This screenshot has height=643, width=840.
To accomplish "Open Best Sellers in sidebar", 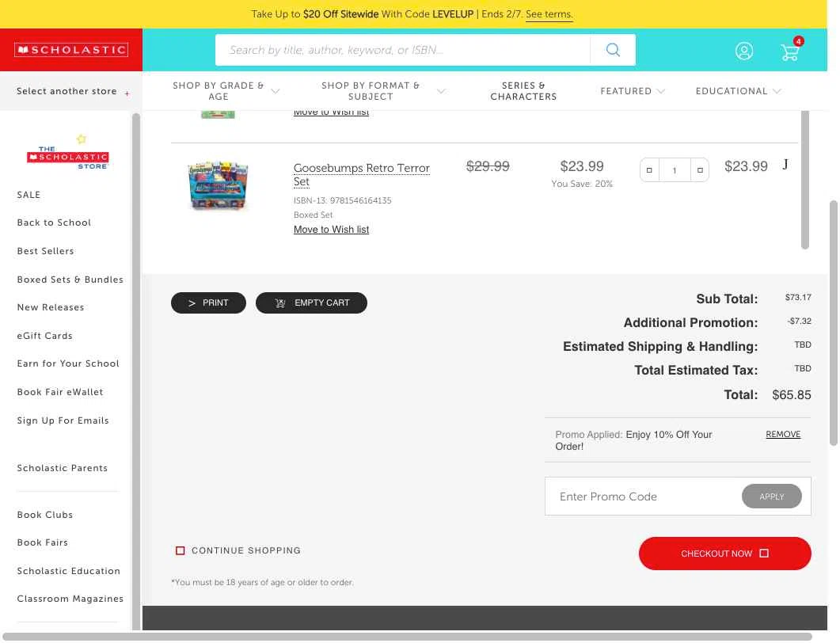I will [46, 251].
